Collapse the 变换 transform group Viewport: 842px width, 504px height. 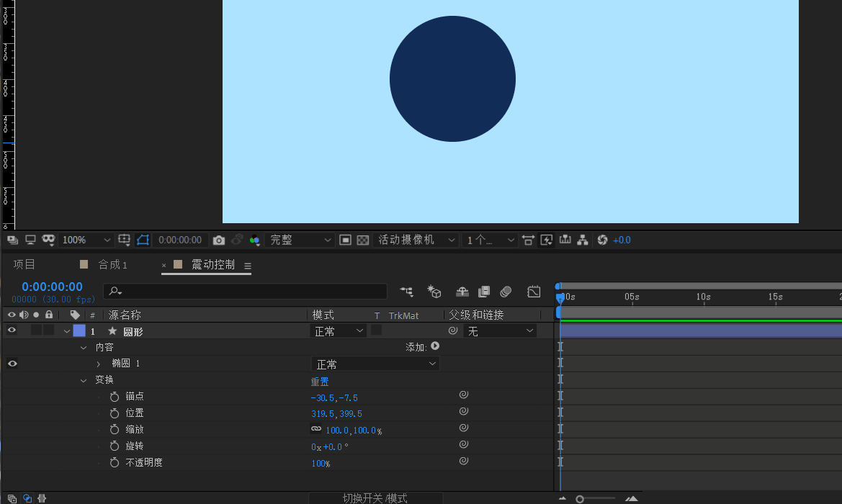point(84,381)
